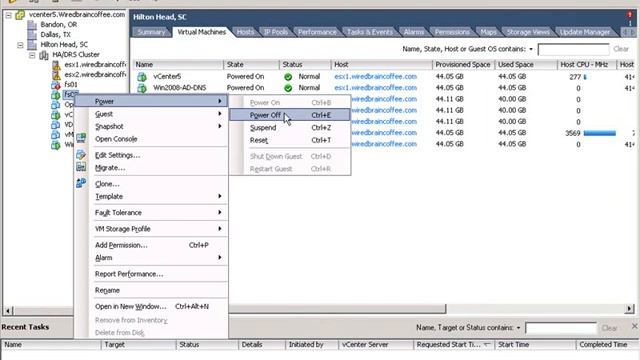This screenshot has height=360, width=640.
Task: Click the Hilton Head, SC datacenter icon
Action: [x=32, y=44]
